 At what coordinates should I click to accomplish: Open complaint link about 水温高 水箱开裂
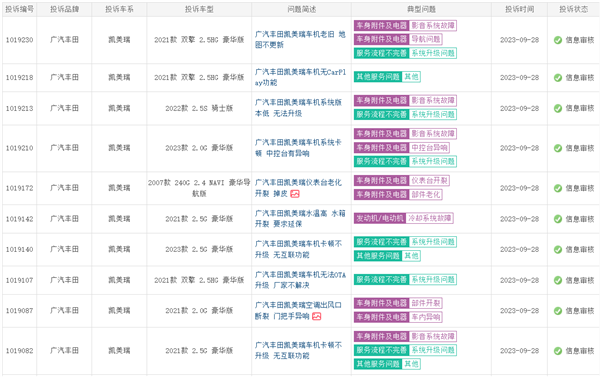(x=300, y=219)
